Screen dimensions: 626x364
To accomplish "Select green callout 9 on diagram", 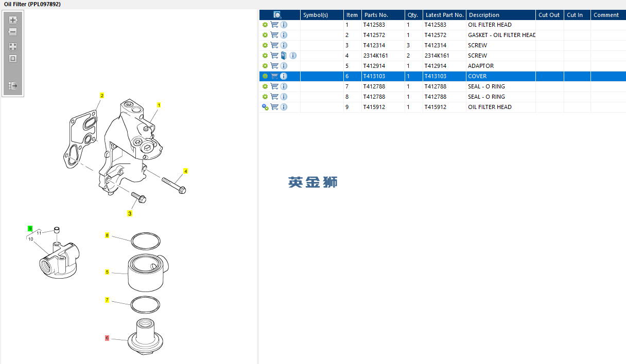I will click(30, 228).
